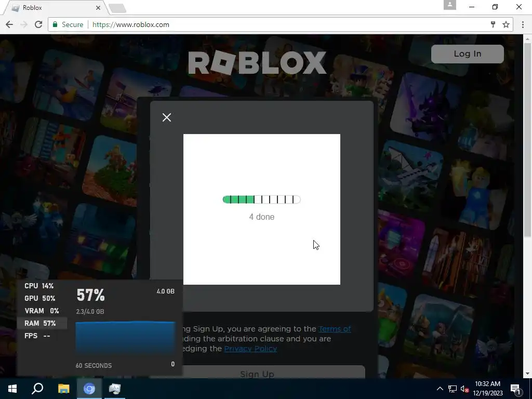The height and width of the screenshot is (399, 532).
Task: Click the 60 SECONDS graph label
Action: coord(94,365)
